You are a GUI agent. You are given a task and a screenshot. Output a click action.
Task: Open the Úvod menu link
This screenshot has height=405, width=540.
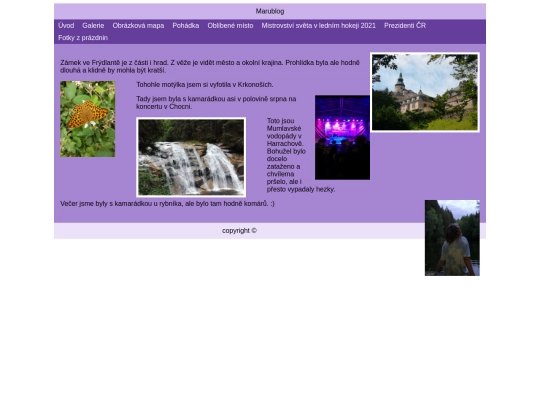(66, 25)
